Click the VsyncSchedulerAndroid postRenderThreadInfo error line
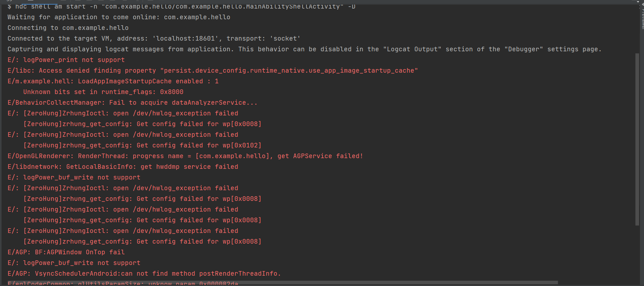This screenshot has height=286, width=644. [144, 274]
